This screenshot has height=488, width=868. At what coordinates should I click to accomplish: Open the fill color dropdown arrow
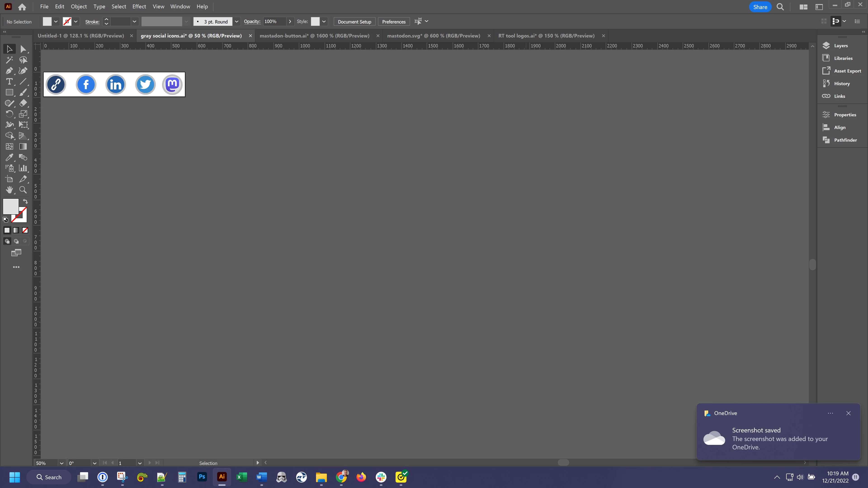pos(56,21)
